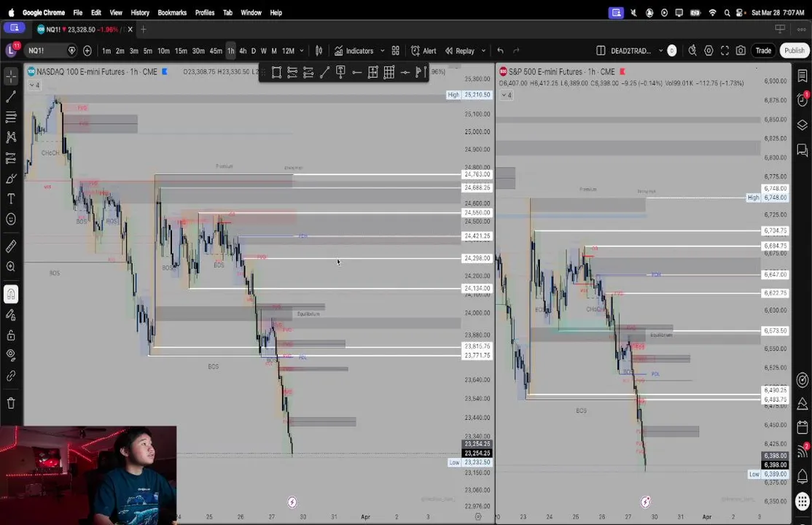Undo the last chart action
This screenshot has width=812, height=525.
coord(500,50)
